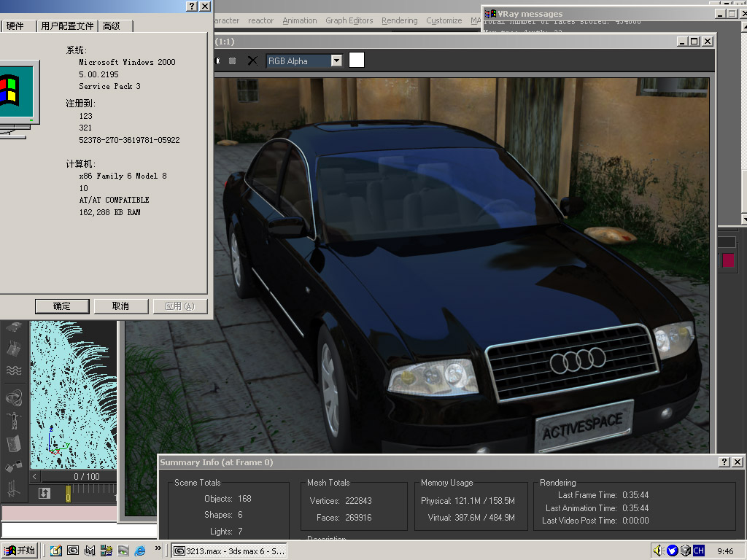This screenshot has width=747, height=560.
Task: Click the pink MAXScript listener field
Action: pos(59,513)
